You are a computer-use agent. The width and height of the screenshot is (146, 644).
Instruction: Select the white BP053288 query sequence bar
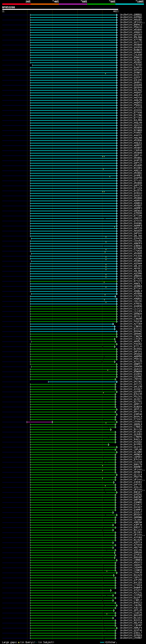tap(60, 9)
